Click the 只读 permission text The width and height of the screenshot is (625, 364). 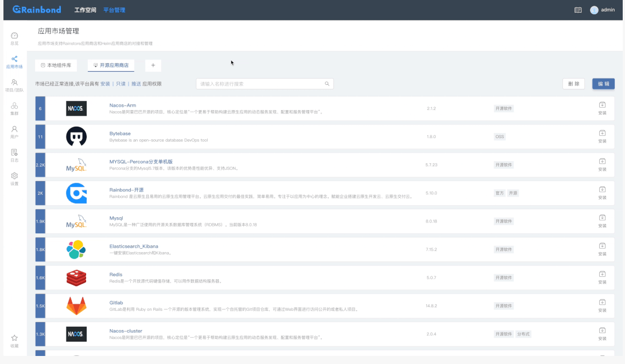point(121,84)
